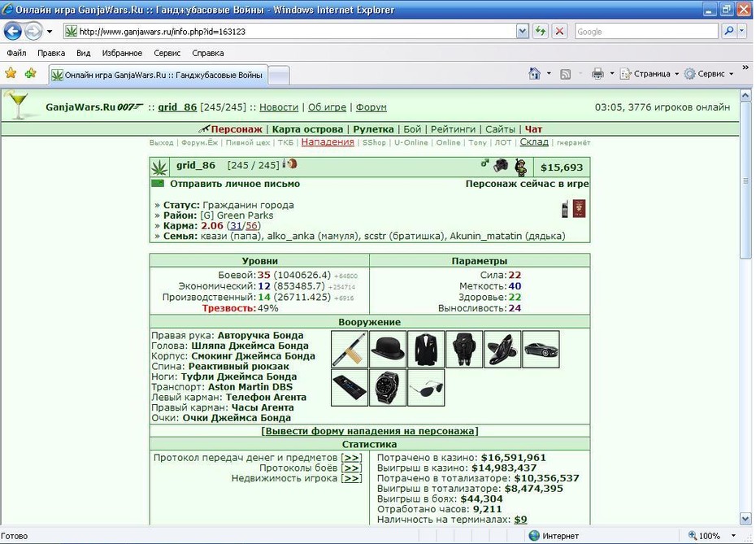
Task: Click in the Google search field
Action: click(646, 32)
